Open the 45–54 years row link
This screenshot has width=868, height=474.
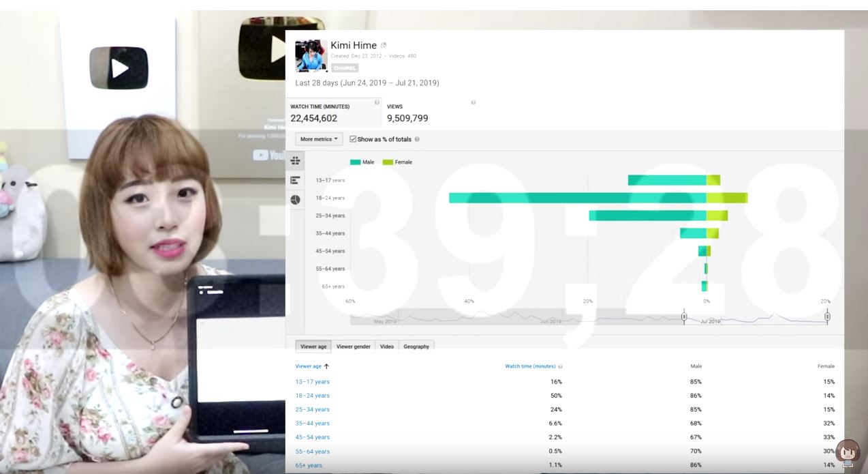pyautogui.click(x=312, y=437)
